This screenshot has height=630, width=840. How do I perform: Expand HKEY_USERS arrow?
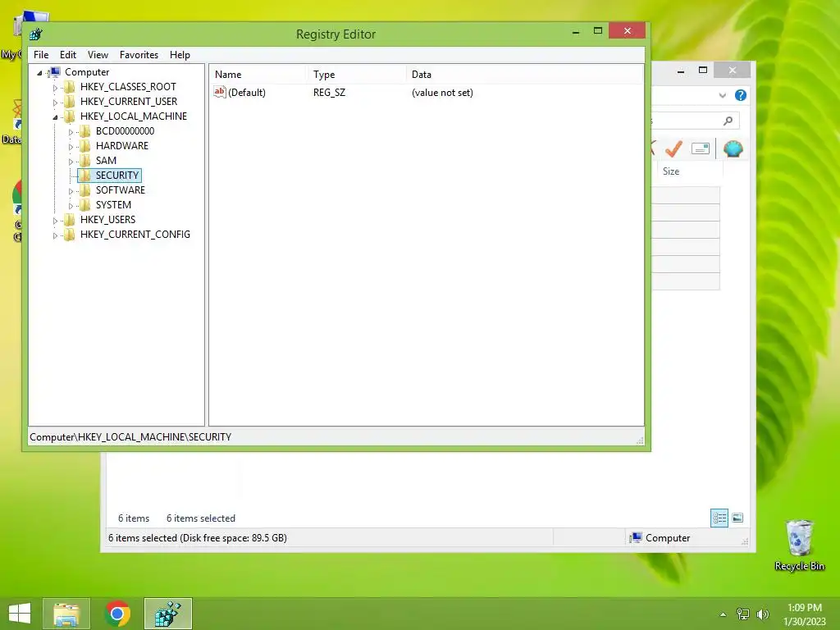(55, 220)
